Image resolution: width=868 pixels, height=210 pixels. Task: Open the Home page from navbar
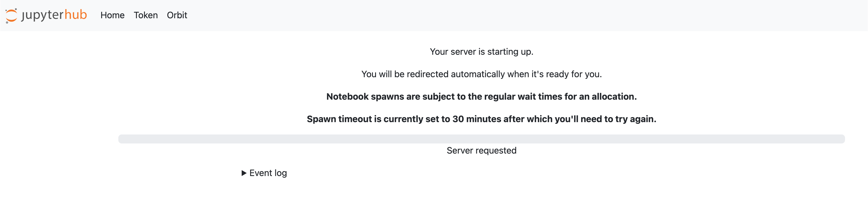pos(112,15)
